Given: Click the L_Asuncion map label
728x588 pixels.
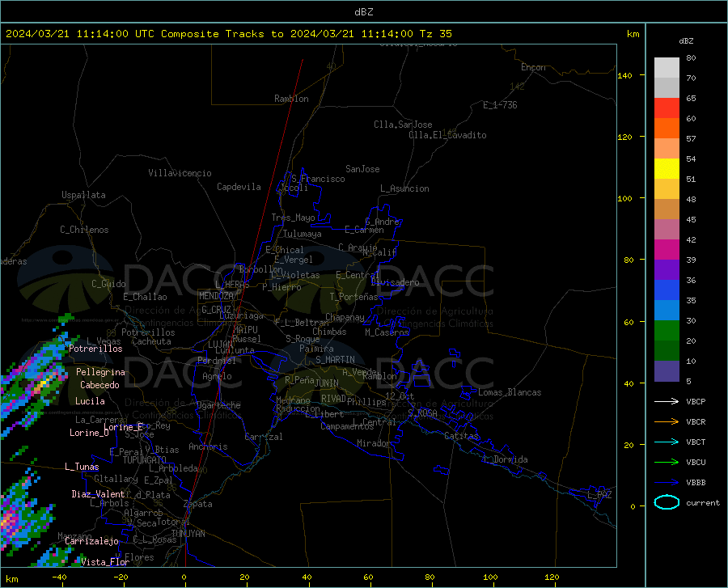Looking at the screenshot, I should click(x=405, y=188).
